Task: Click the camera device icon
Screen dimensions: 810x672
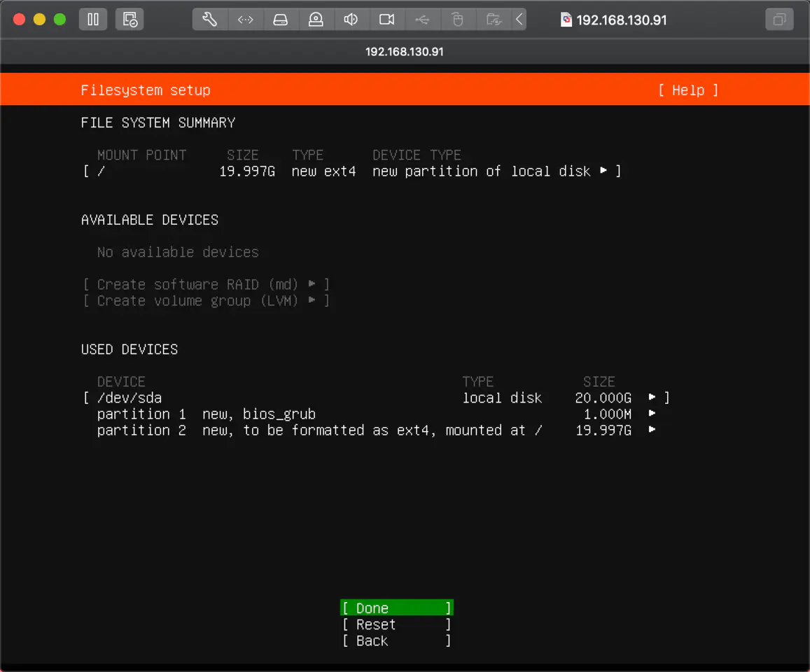Action: (386, 20)
